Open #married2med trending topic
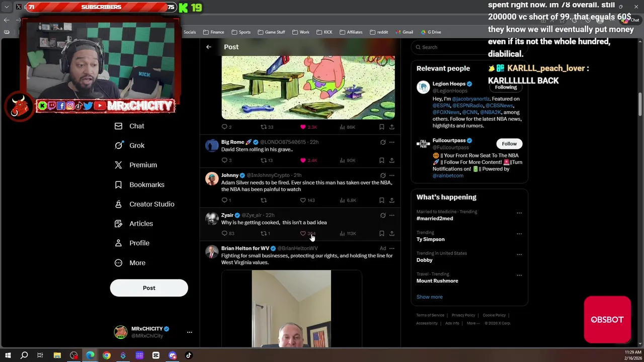This screenshot has height=362, width=644. (x=435, y=219)
